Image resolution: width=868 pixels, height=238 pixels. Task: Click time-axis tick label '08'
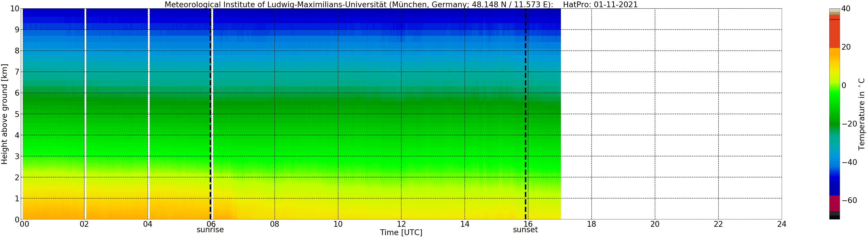pyautogui.click(x=275, y=224)
